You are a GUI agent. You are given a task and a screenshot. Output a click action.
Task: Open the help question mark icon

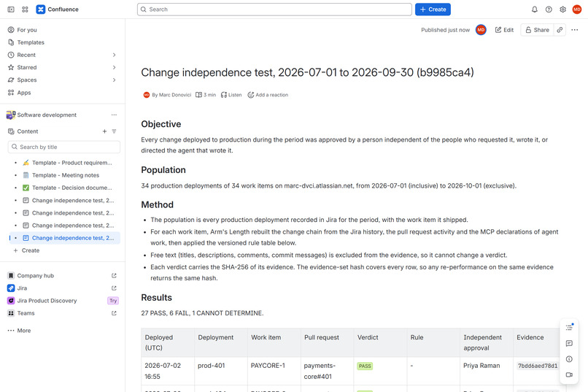coord(549,9)
